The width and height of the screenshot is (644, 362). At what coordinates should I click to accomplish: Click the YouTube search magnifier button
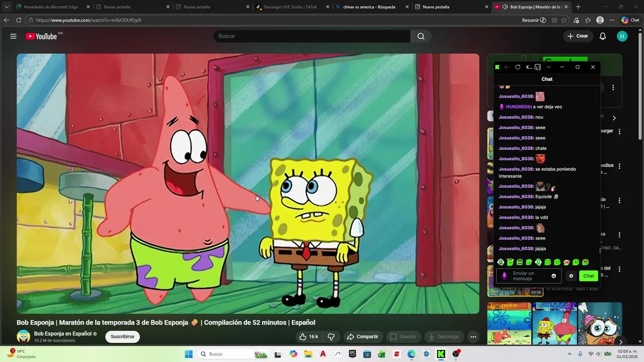tap(421, 36)
